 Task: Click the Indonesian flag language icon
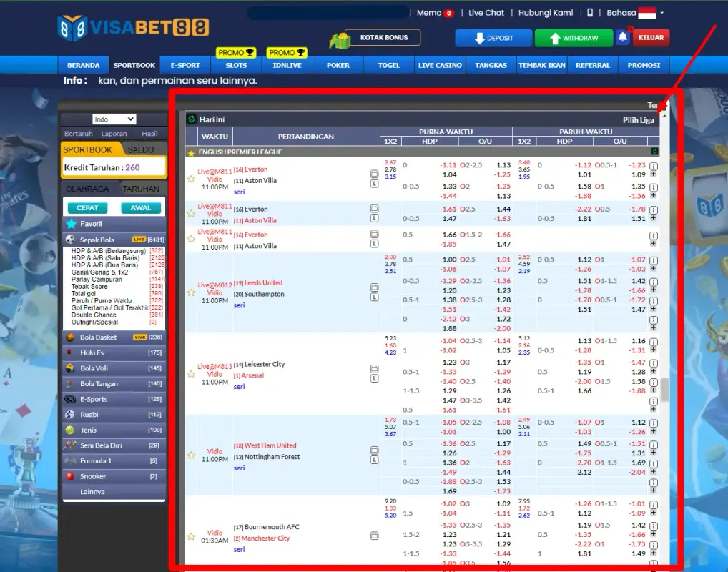646,13
